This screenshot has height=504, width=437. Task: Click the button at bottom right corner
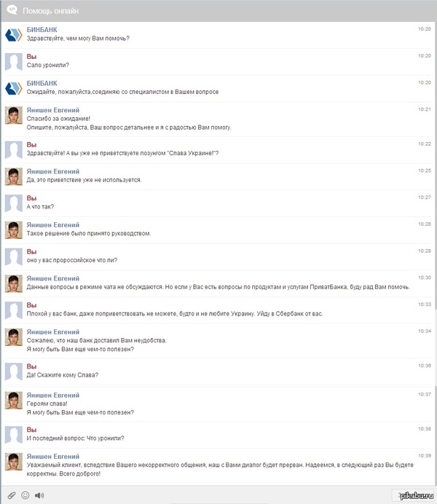(x=412, y=495)
